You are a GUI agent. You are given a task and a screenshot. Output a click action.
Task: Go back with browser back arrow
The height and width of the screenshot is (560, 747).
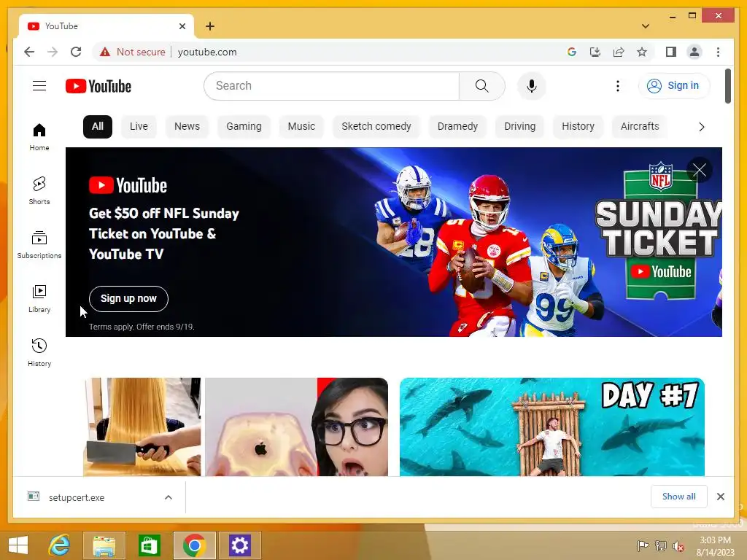point(29,52)
